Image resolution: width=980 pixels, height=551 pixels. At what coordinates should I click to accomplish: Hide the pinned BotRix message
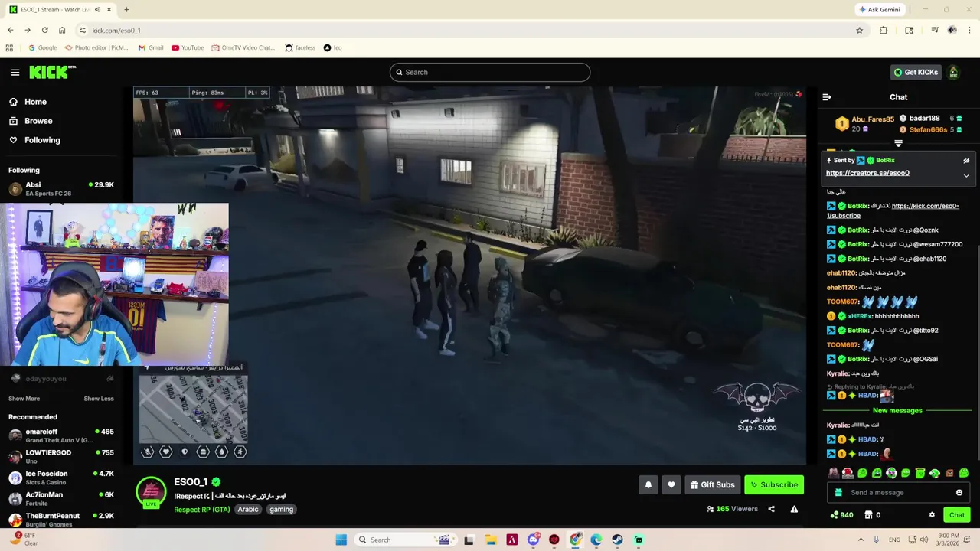pyautogui.click(x=966, y=161)
